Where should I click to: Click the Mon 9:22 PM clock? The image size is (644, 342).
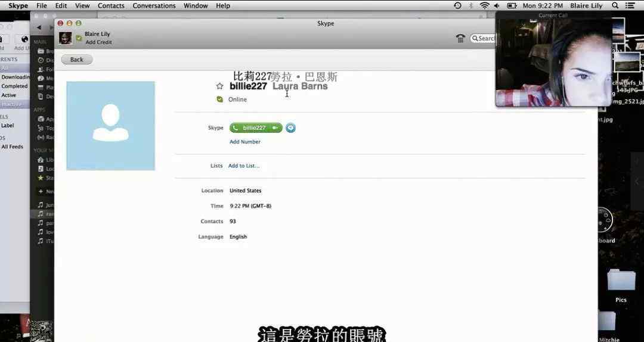pos(543,6)
